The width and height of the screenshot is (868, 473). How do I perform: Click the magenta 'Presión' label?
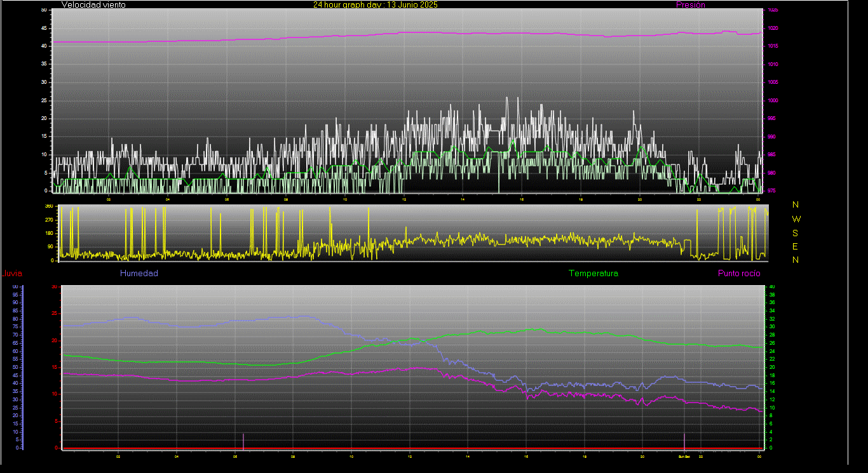(690, 4)
